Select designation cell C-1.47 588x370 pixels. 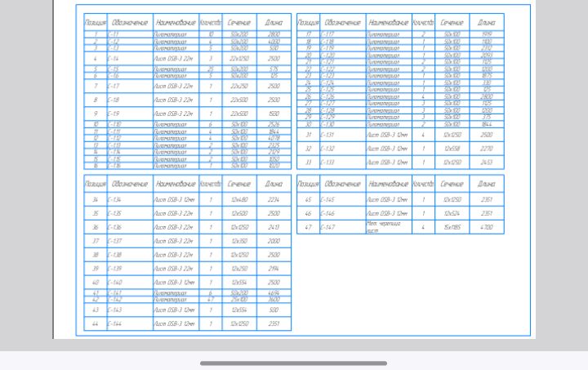pyautogui.click(x=343, y=227)
